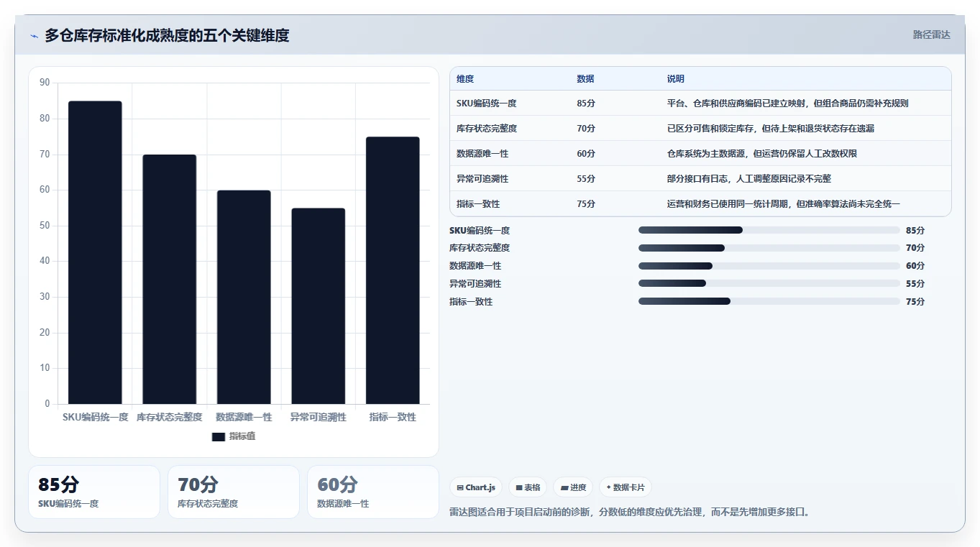Image resolution: width=980 pixels, height=547 pixels.
Task: Click the 维度 column header
Action: point(465,79)
